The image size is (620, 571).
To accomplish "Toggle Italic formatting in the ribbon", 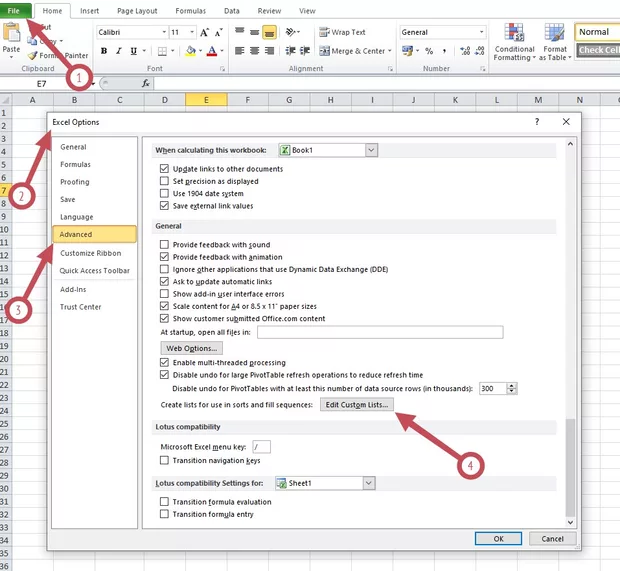I will click(119, 51).
